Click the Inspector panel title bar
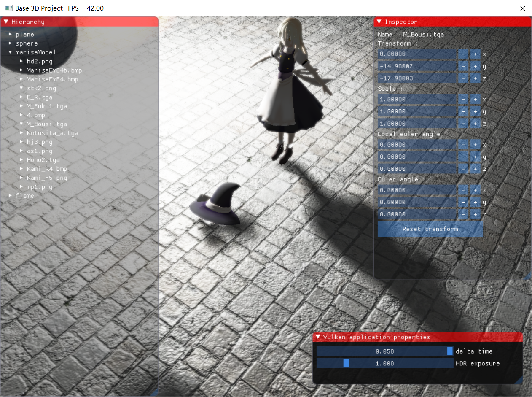The image size is (532, 397). click(452, 22)
